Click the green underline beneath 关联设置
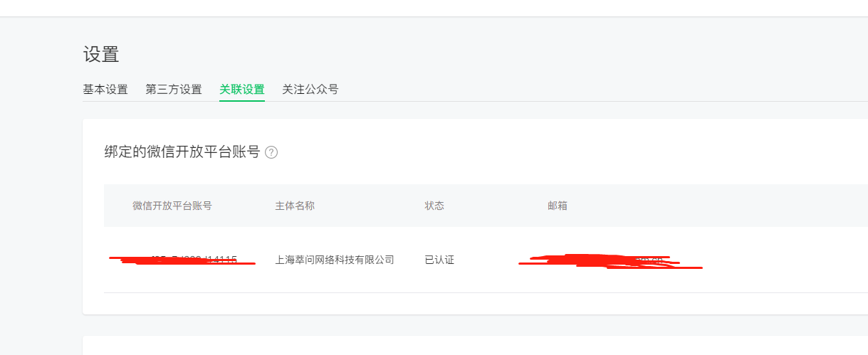The height and width of the screenshot is (355, 868). point(242,101)
